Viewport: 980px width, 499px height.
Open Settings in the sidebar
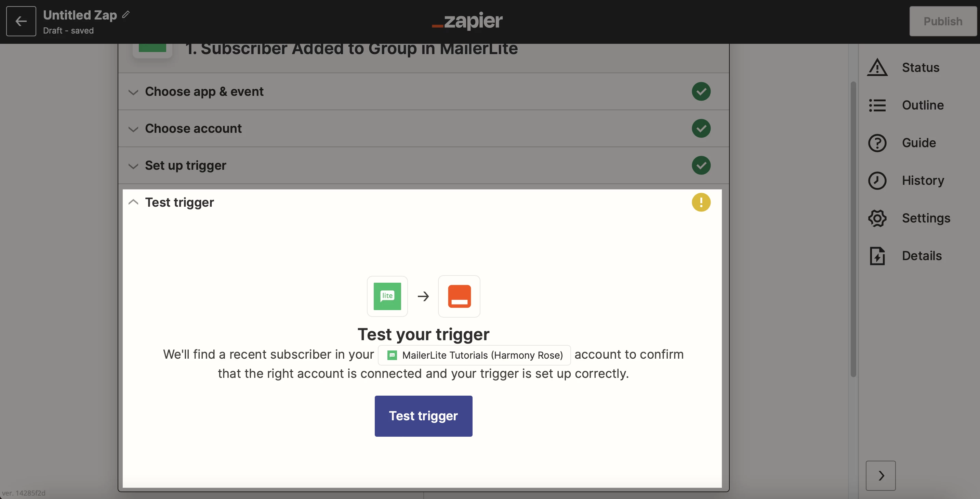[926, 218]
